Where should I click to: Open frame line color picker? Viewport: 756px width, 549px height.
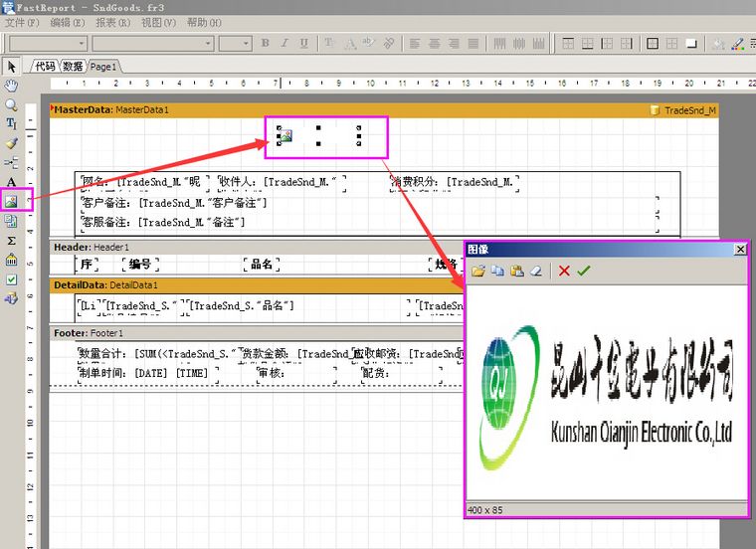pyautogui.click(x=738, y=44)
